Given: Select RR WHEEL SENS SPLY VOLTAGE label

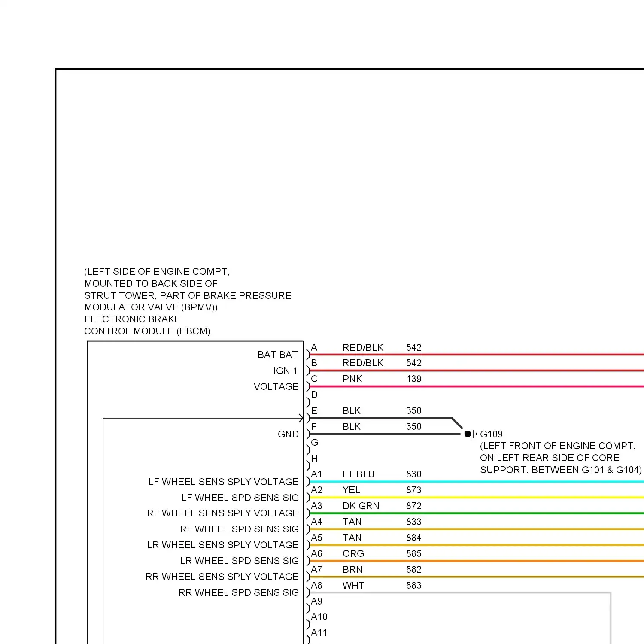Looking at the screenshot, I should (x=222, y=577).
